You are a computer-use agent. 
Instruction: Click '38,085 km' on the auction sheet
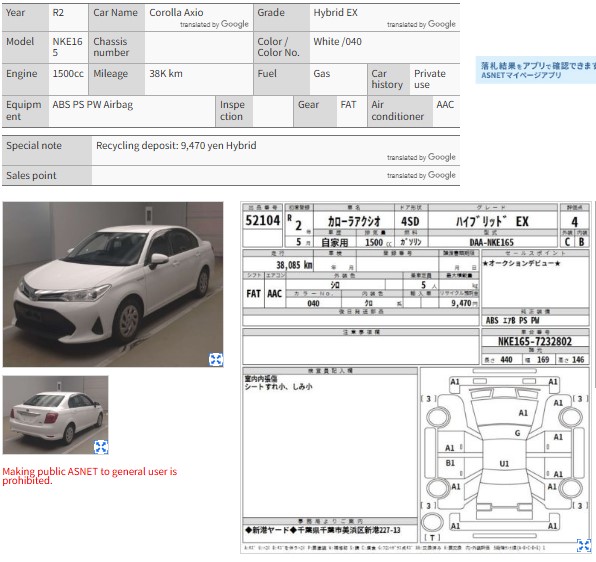click(x=294, y=265)
